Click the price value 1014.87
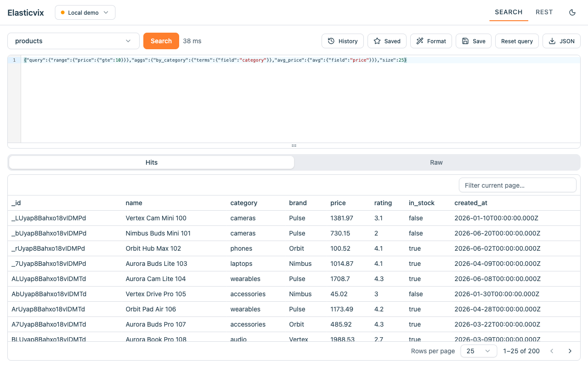This screenshot has width=588, height=368. [342, 264]
